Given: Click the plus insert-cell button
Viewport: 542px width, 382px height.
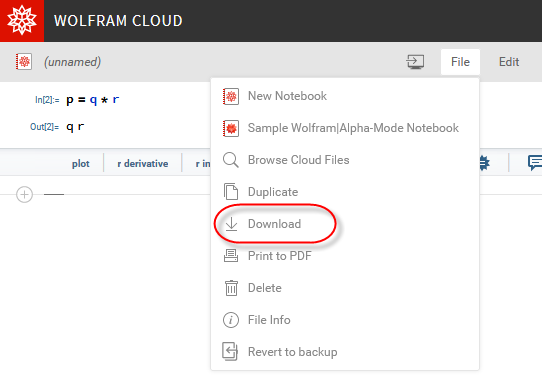Looking at the screenshot, I should pos(25,195).
